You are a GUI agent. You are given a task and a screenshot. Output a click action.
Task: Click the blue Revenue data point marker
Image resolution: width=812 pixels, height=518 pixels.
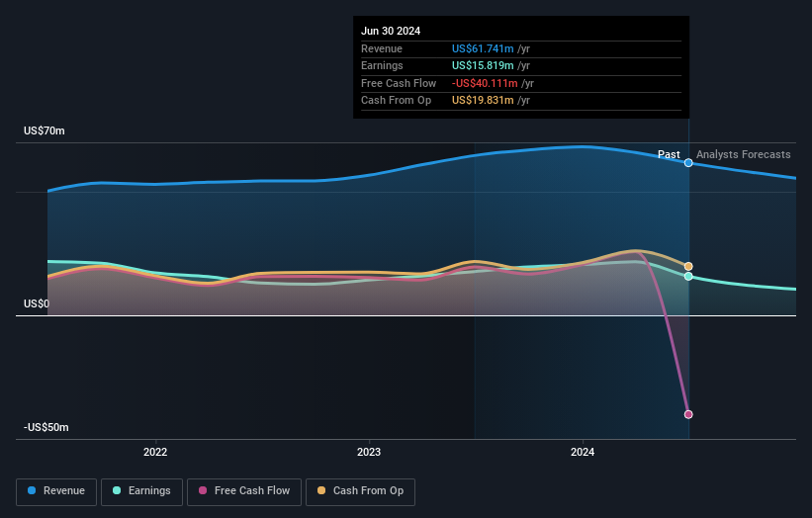pos(688,163)
